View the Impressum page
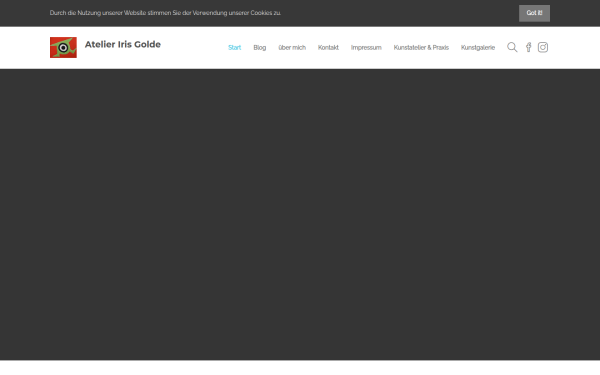This screenshot has width=600, height=375. [x=366, y=47]
